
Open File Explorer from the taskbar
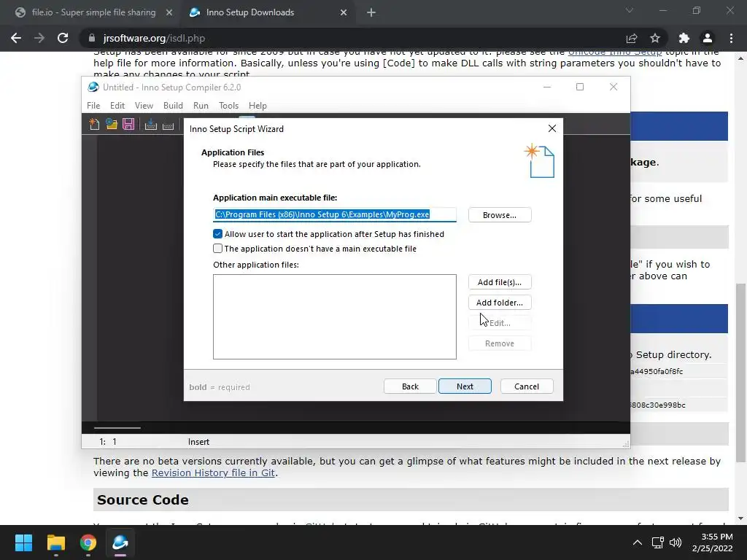click(55, 542)
